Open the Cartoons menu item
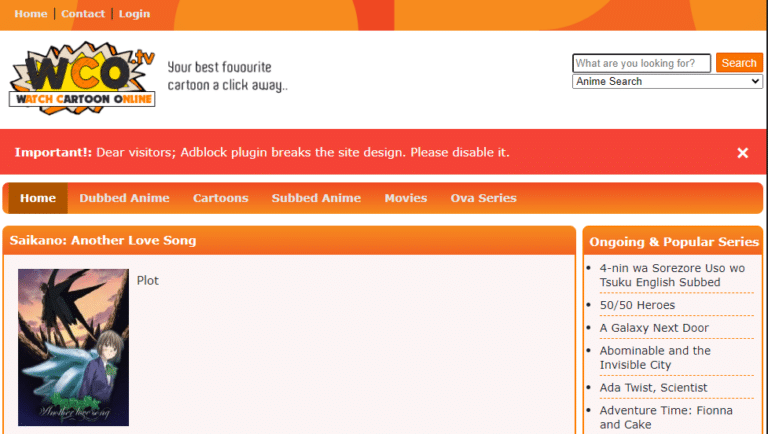This screenshot has width=768, height=434. click(220, 198)
